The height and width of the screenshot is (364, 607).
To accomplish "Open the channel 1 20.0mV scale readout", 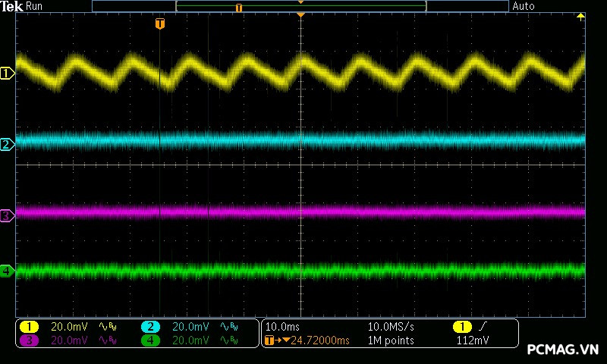I will pyautogui.click(x=69, y=327).
